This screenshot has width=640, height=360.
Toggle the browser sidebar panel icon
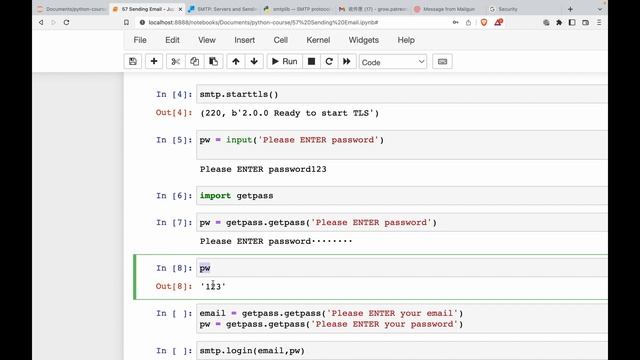[x=572, y=22]
